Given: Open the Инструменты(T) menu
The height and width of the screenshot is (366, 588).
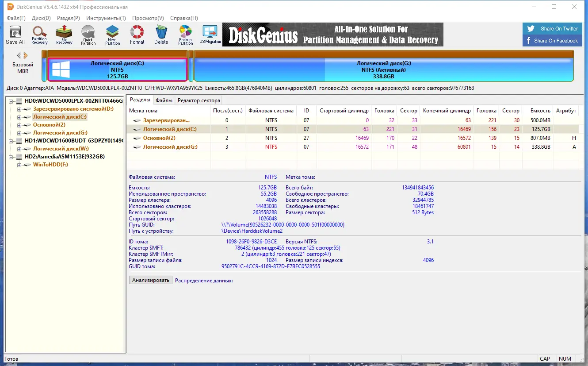Looking at the screenshot, I should (106, 18).
